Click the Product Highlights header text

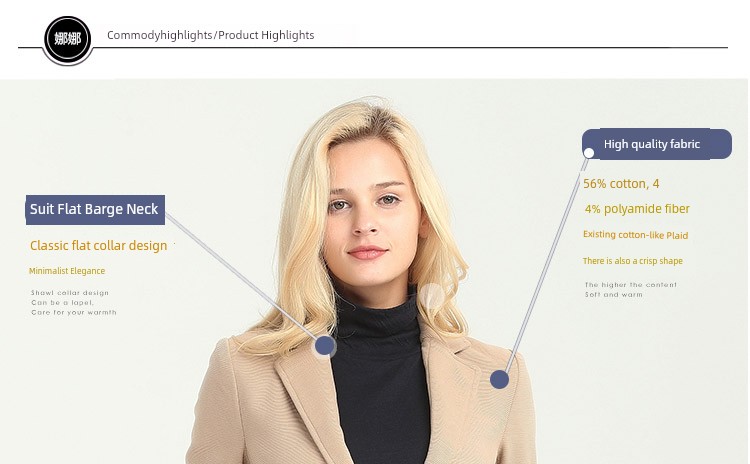tap(266, 35)
